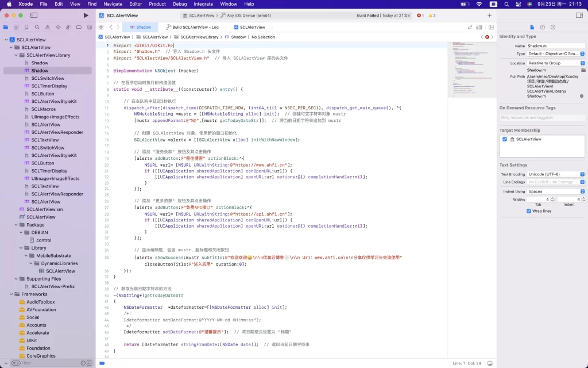Screen dimensions: 588x368
Task: Toggle the inspectors sidebar
Action: (579, 16)
